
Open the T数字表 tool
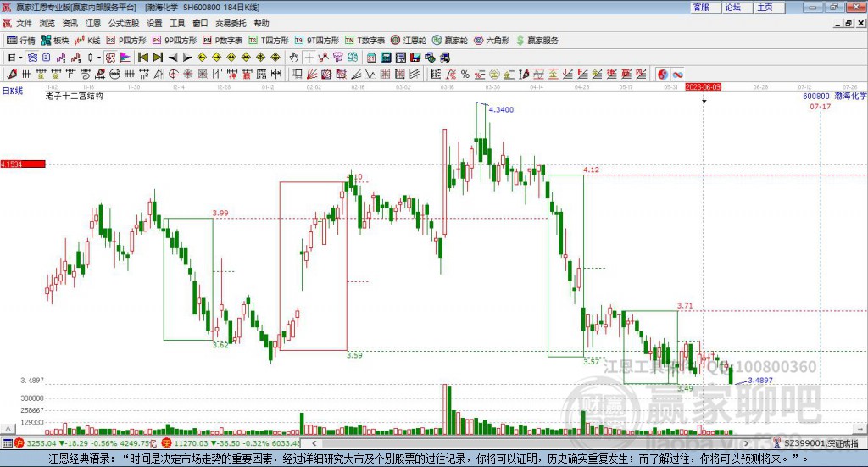click(x=364, y=41)
